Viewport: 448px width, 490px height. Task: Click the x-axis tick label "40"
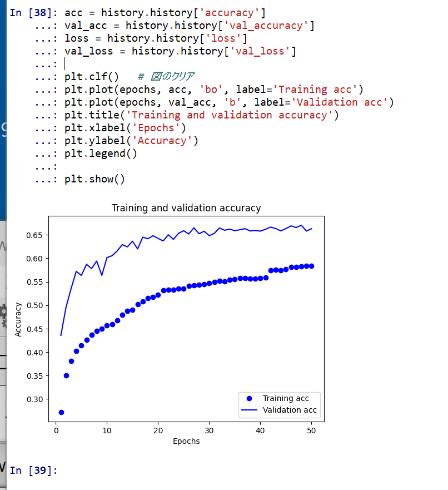tap(260, 430)
